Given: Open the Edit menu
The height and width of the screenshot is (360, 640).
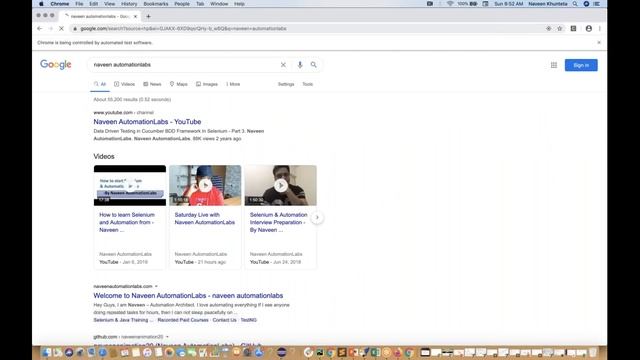Looking at the screenshot, I should [93, 4].
